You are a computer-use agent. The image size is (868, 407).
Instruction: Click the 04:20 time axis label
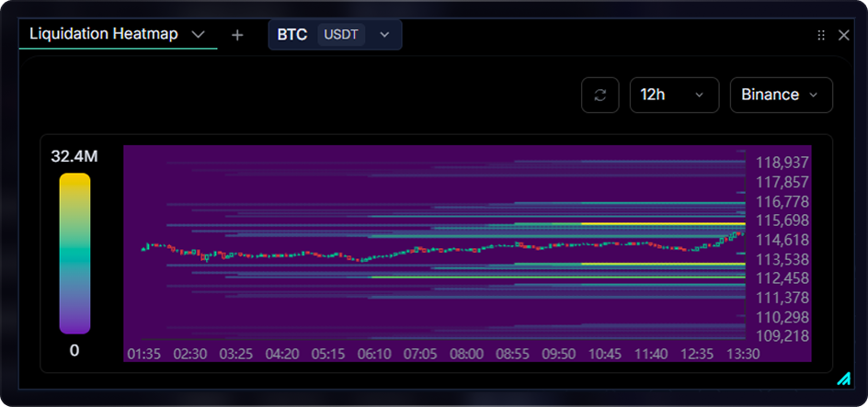point(282,354)
